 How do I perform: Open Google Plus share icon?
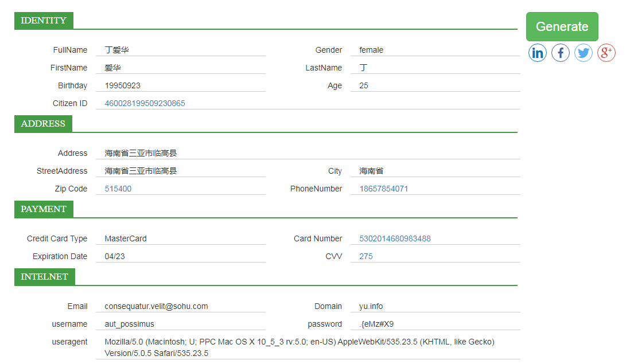(x=606, y=53)
